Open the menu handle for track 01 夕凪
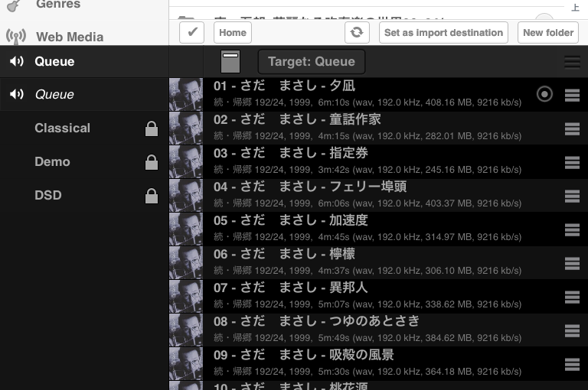 coord(572,95)
